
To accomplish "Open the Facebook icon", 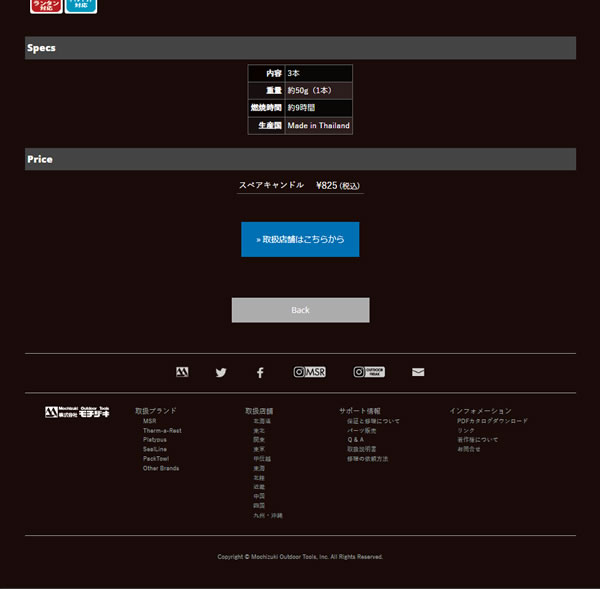I will coord(260,372).
